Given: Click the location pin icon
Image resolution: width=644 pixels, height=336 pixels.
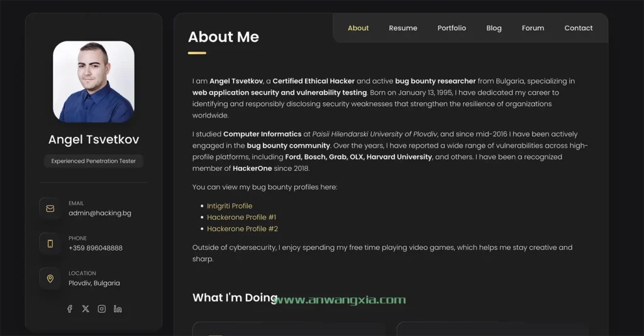Looking at the screenshot, I should [50, 278].
